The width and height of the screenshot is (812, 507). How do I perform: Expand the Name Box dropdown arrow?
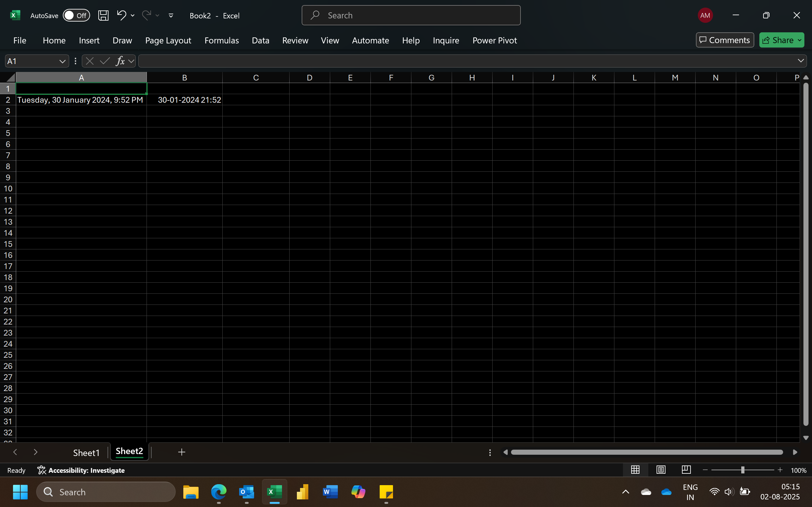tap(62, 61)
